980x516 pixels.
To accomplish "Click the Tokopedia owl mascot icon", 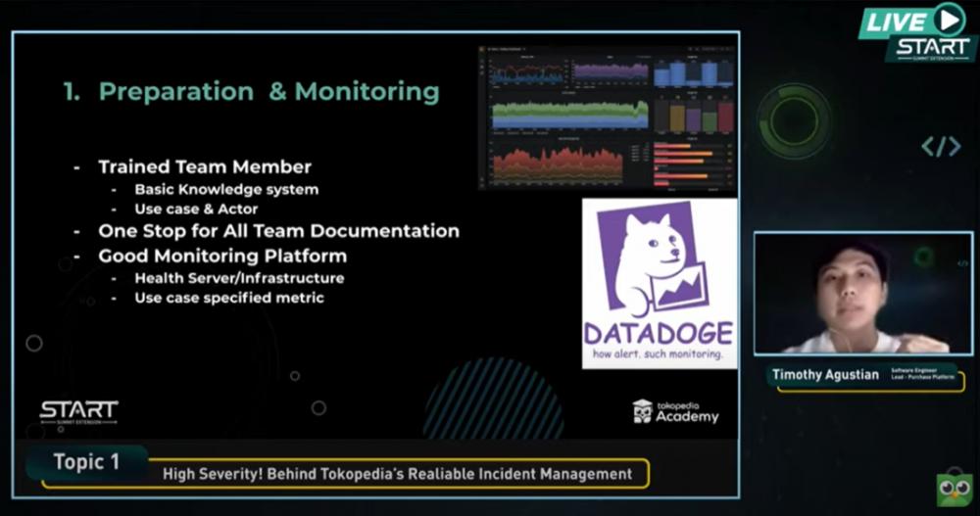I will [x=955, y=490].
